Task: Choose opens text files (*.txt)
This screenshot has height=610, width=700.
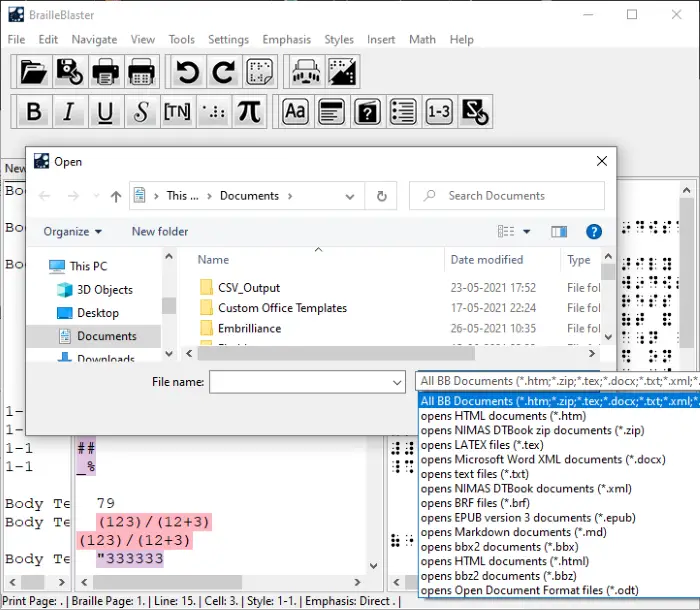Action: pos(474,474)
